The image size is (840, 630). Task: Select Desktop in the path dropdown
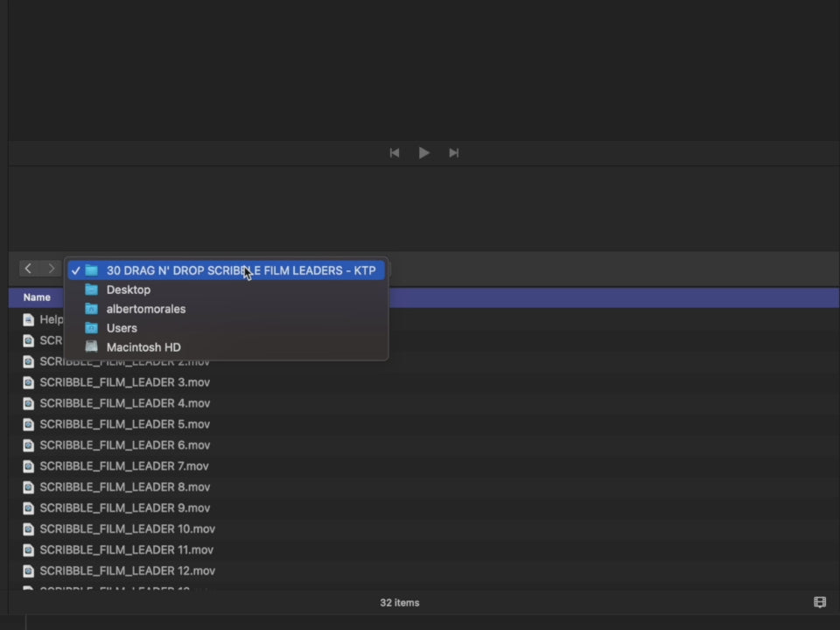click(129, 290)
